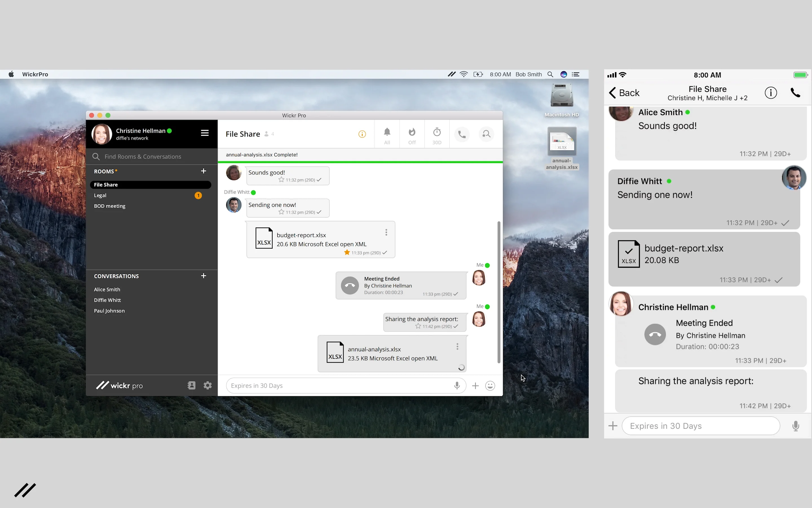Viewport: 812px width, 508px height.
Task: Tap the Meeting Ended hang-up icon on phone
Action: point(655,334)
